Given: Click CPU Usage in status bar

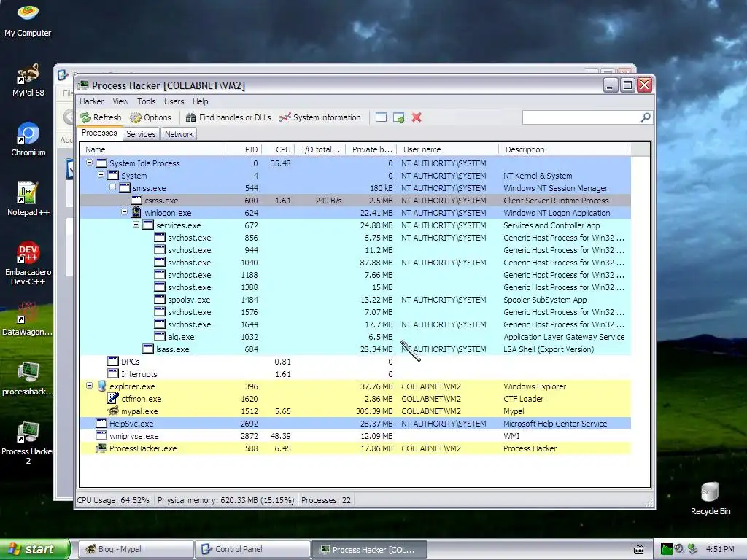Looking at the screenshot, I should (113, 500).
